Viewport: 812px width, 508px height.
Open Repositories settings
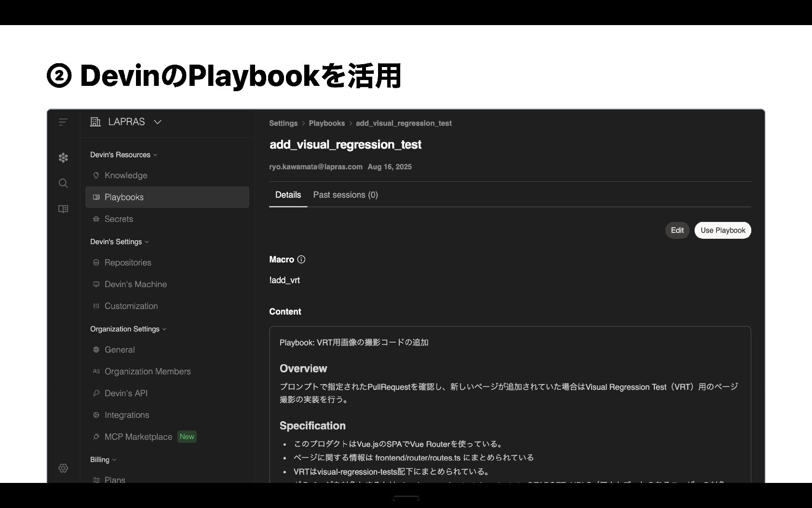click(x=167, y=263)
